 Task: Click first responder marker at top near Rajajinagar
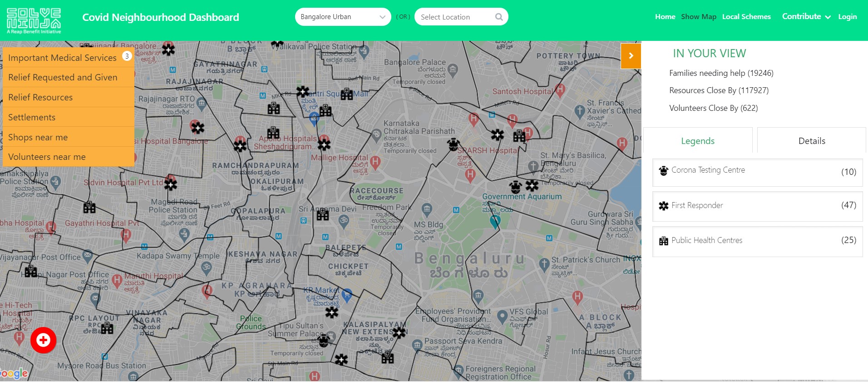168,50
